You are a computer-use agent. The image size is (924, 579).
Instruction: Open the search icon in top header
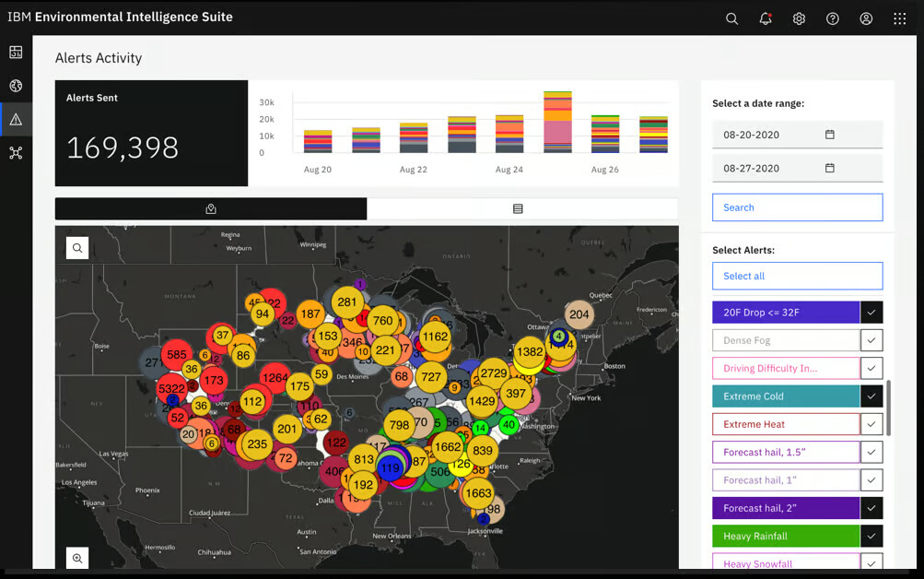(x=731, y=18)
